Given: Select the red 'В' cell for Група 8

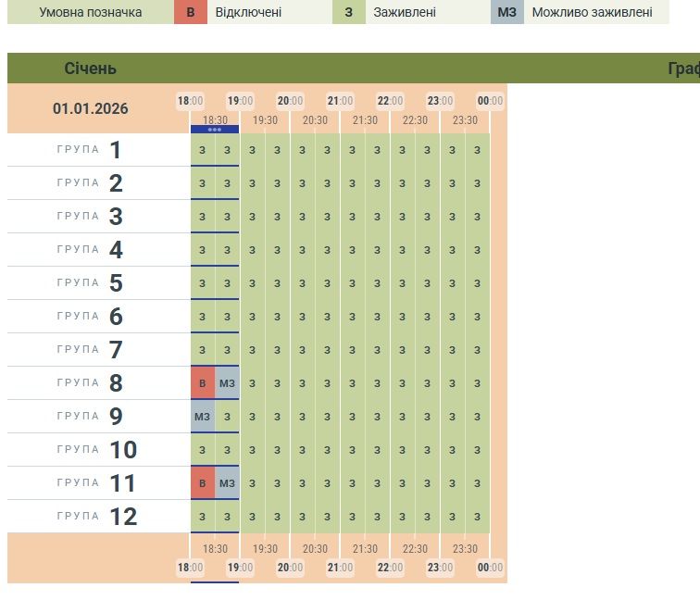Looking at the screenshot, I should point(202,382).
